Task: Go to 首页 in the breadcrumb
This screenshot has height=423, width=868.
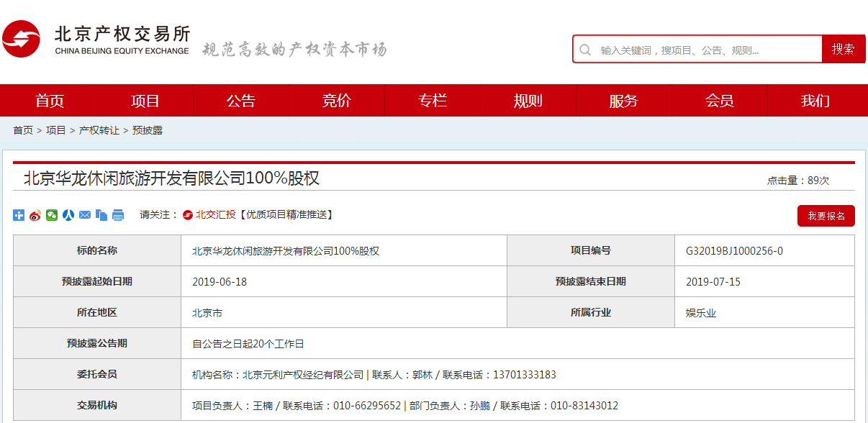Action: 23,130
